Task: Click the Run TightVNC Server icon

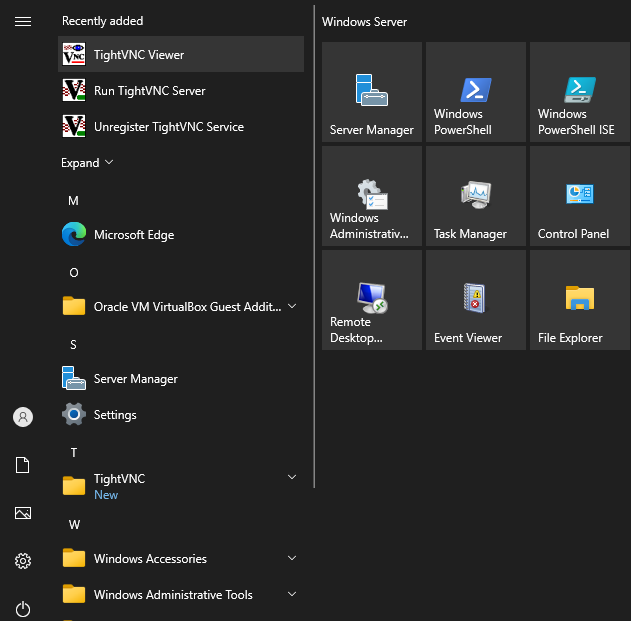Action: [x=74, y=90]
